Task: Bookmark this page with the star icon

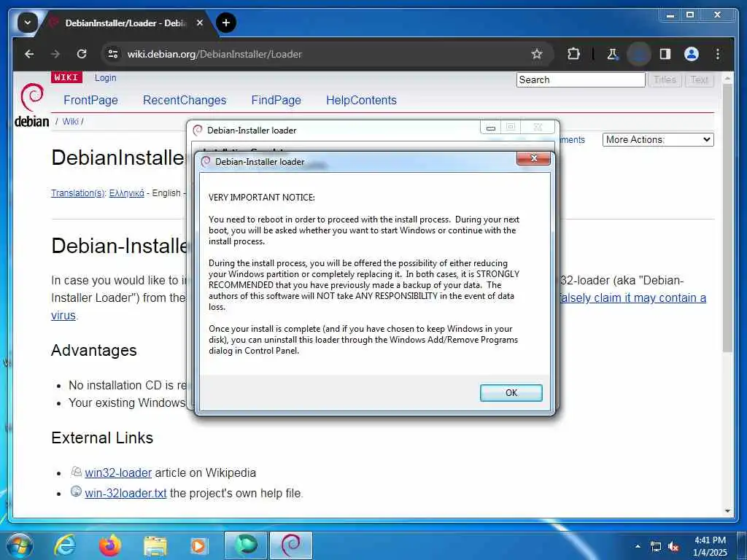Action: [537, 54]
